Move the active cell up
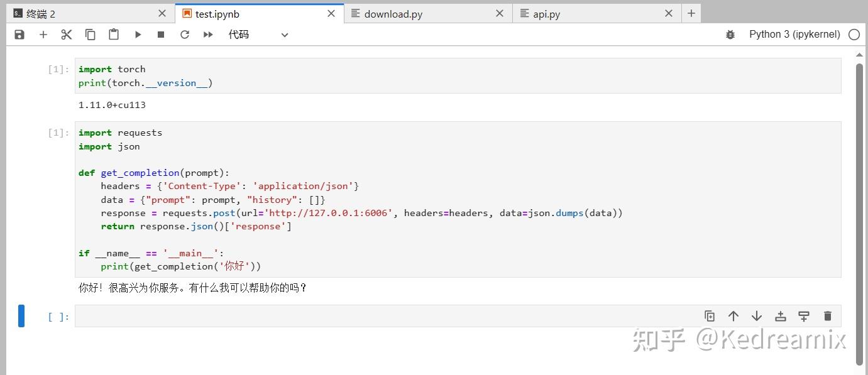The image size is (868, 375). pyautogui.click(x=733, y=316)
